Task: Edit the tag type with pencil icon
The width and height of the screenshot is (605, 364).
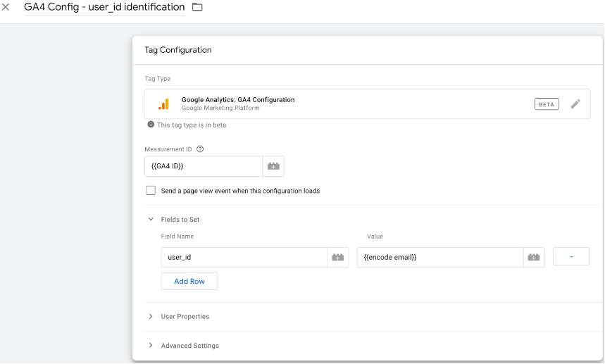Action: click(575, 104)
